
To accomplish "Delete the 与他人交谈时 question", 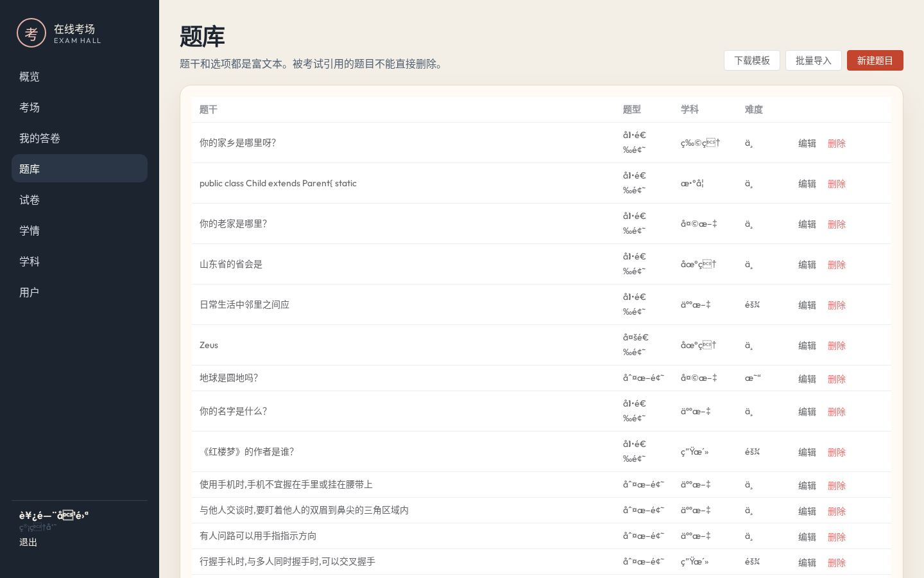I will click(x=837, y=511).
